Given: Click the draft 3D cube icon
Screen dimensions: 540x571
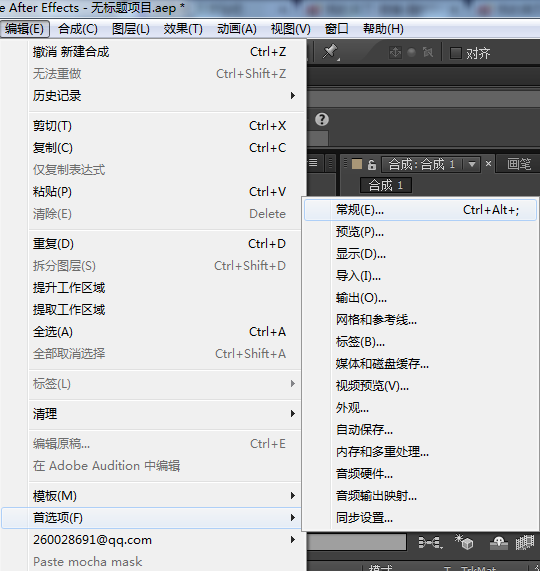Looking at the screenshot, I should point(464,543).
